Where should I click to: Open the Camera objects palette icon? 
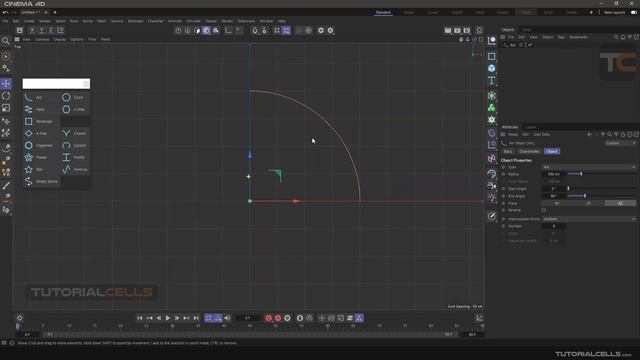(491, 186)
